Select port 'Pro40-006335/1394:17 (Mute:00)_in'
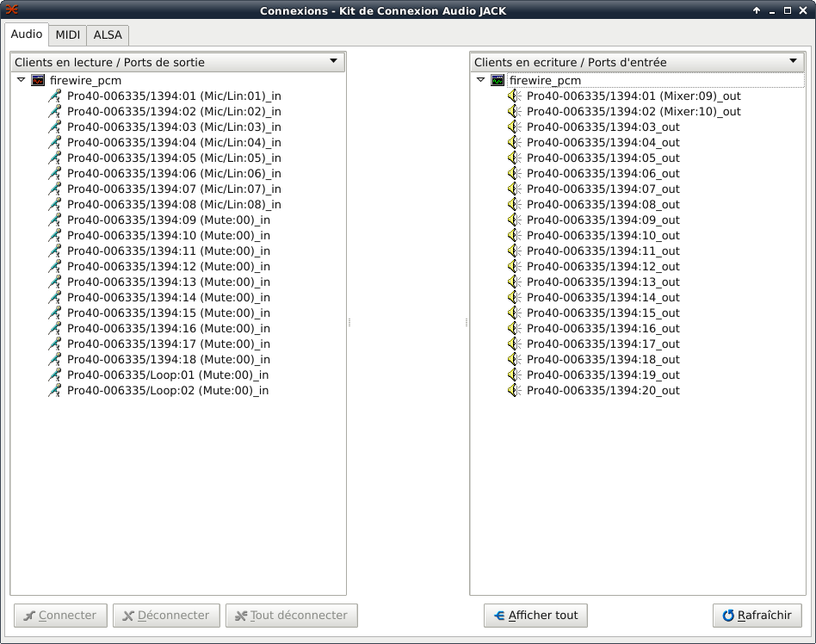 click(169, 344)
